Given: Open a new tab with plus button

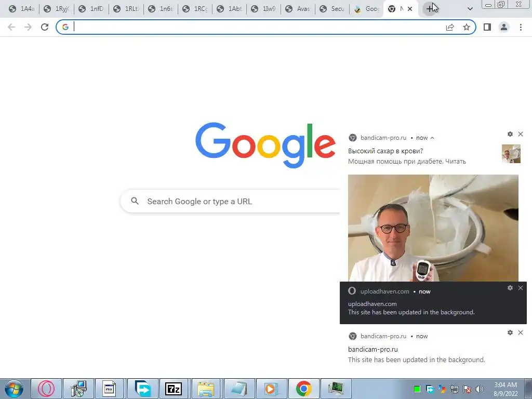Looking at the screenshot, I should [430, 9].
